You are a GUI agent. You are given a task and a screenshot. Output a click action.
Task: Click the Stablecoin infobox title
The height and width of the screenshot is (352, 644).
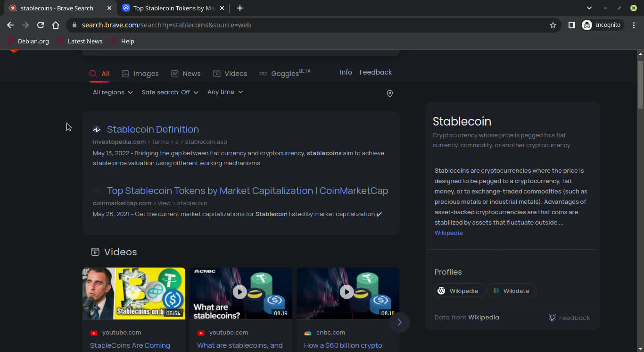pyautogui.click(x=462, y=121)
